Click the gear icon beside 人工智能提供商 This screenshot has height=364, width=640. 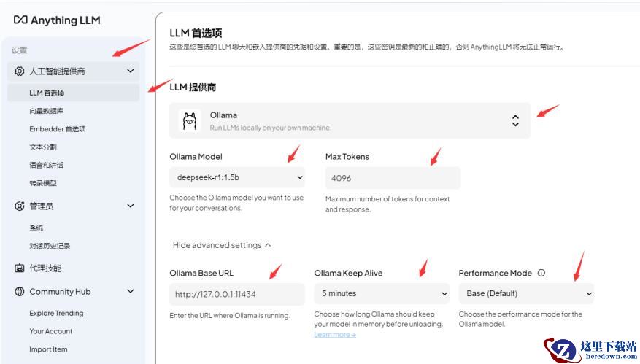coord(19,71)
